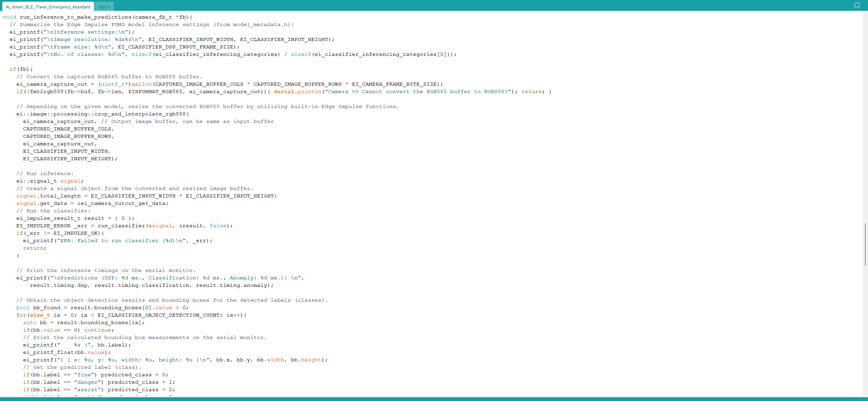The height and width of the screenshot is (401, 868).
Task: Place cursor in the run_inference_to_make_predictions function name
Action: 76,17
